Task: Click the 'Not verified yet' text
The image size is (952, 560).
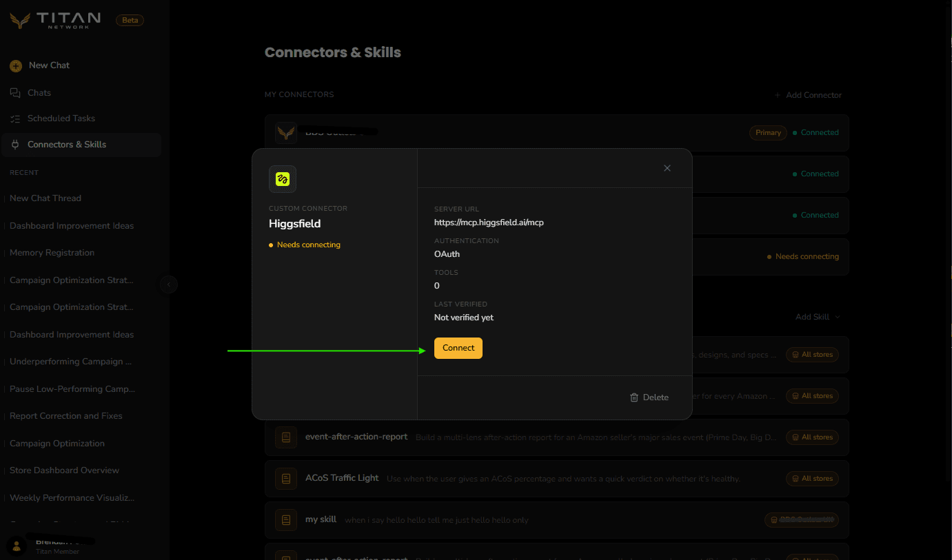Action: click(464, 318)
